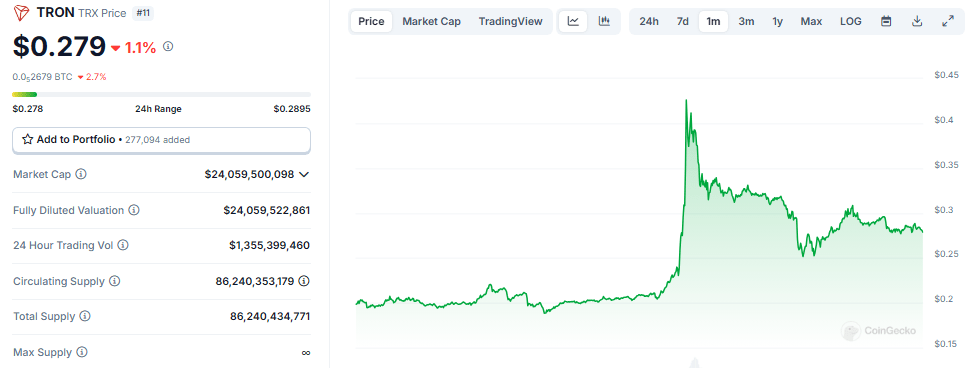Open the price change info icon
Viewport: 977px width, 368px height.
pos(168,46)
